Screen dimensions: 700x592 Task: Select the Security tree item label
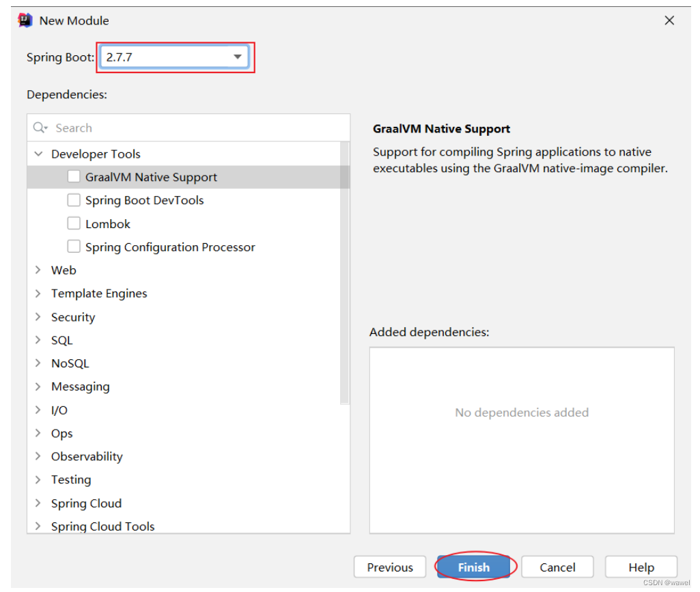click(x=73, y=317)
